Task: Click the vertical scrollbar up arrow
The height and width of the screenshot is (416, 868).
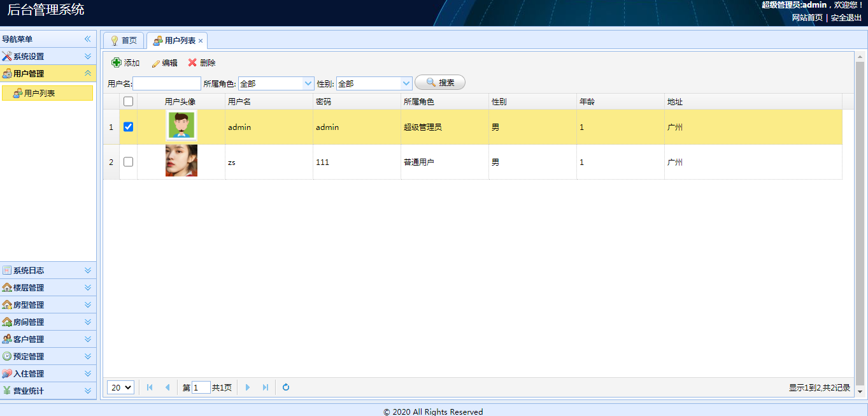Action: (x=860, y=57)
